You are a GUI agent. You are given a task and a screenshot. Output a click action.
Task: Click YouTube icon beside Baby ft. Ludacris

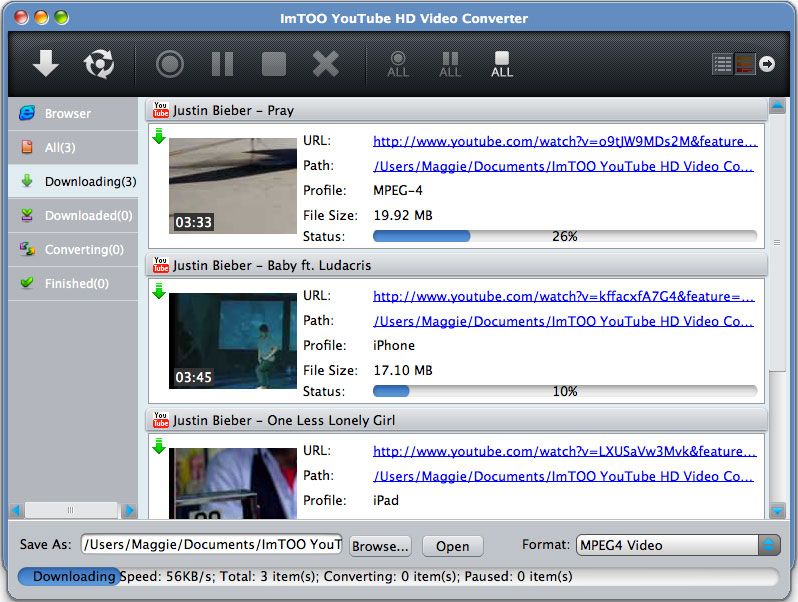[x=161, y=265]
